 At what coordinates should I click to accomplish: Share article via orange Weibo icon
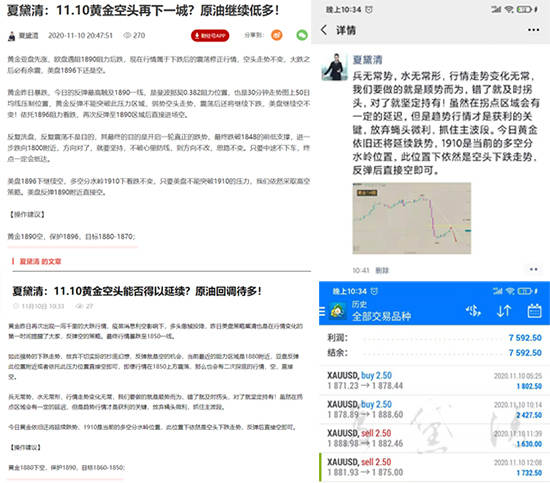tap(277, 35)
